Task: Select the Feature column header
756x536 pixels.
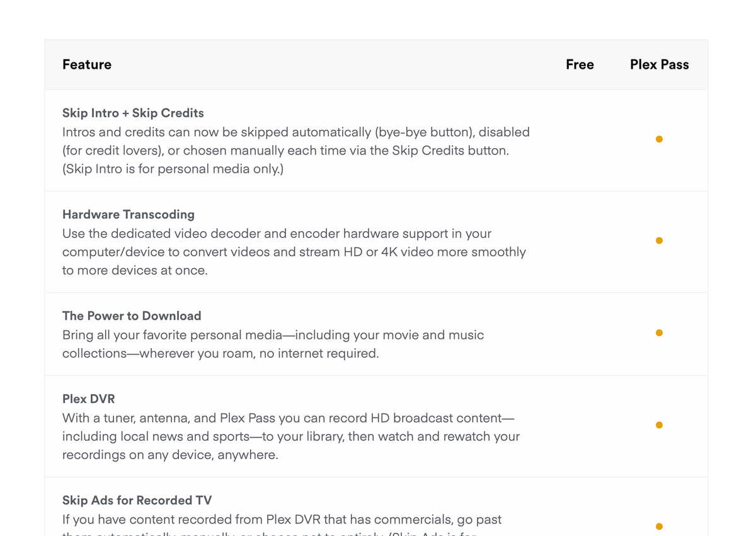Action: pos(87,65)
